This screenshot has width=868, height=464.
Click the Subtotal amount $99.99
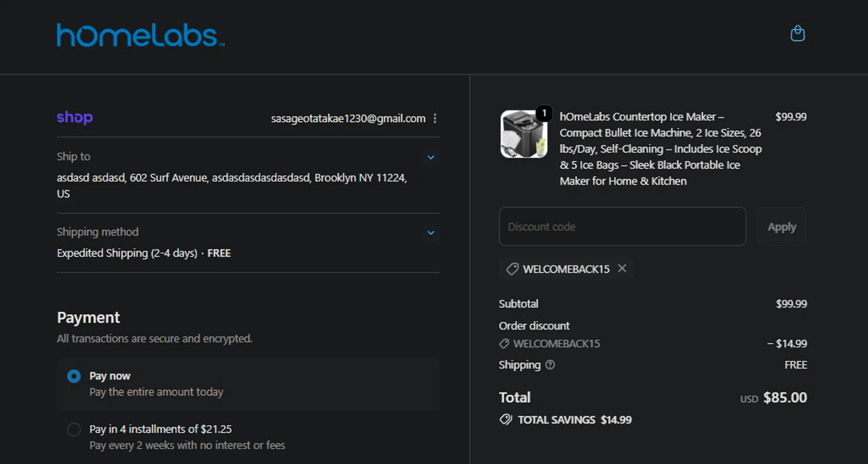tap(791, 304)
